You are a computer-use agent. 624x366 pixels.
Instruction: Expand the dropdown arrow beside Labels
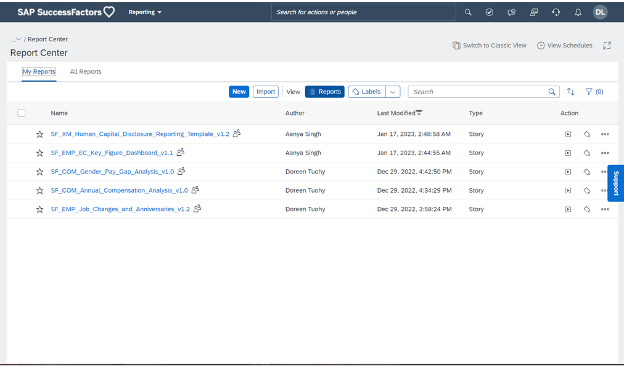(392, 92)
